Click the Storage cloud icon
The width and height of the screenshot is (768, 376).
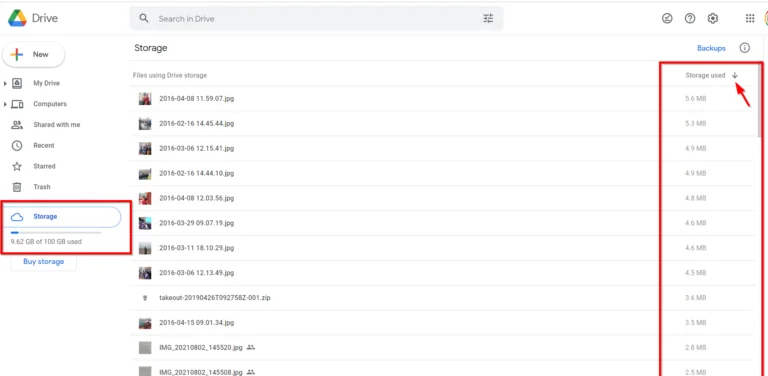[x=17, y=217]
